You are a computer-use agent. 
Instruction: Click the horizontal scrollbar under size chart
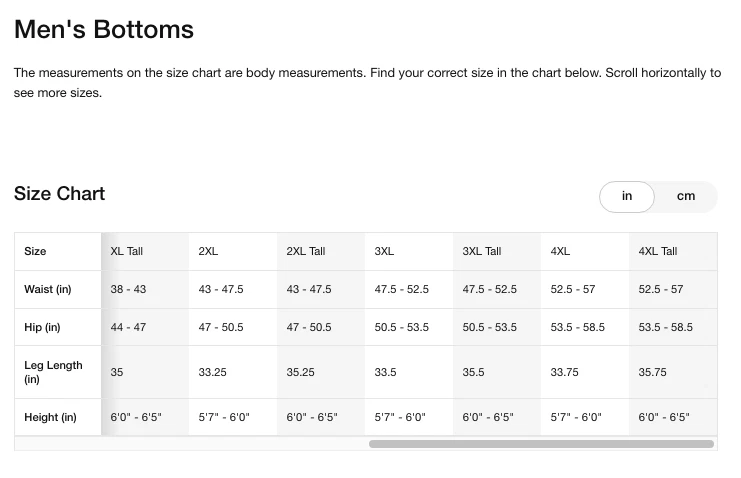[541, 444]
